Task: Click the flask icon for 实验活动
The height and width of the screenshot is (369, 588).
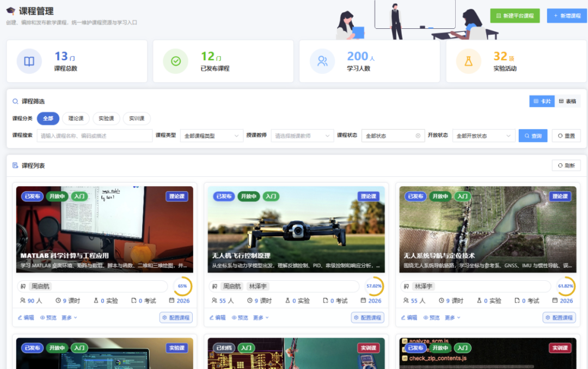Action: click(468, 61)
